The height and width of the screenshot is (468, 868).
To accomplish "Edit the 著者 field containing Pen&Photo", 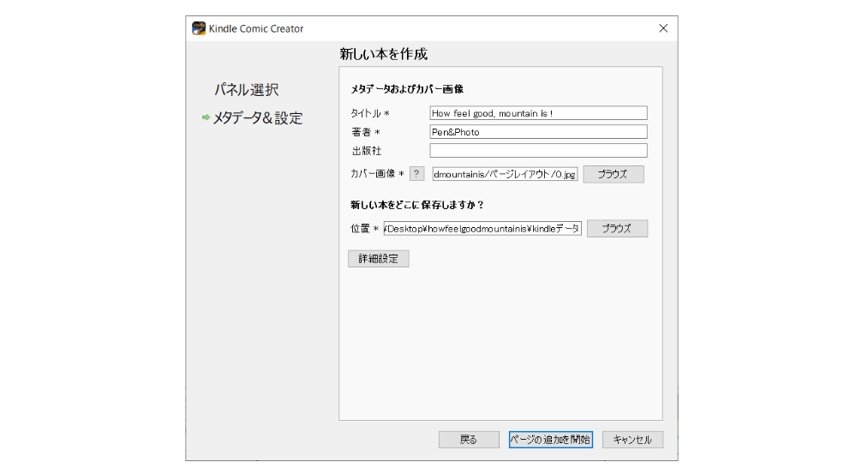I will click(538, 132).
